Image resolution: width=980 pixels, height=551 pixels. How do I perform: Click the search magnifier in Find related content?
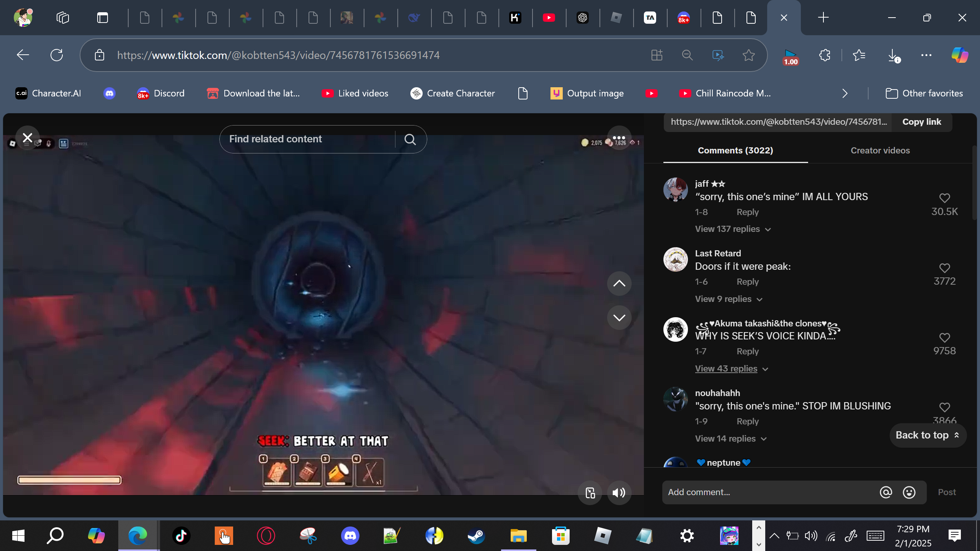pos(410,139)
